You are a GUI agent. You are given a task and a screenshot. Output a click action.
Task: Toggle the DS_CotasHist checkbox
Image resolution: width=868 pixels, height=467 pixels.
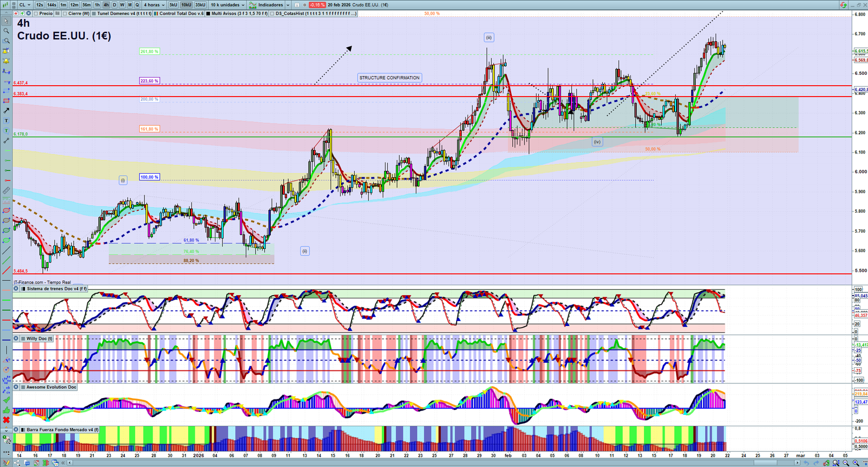click(x=272, y=13)
